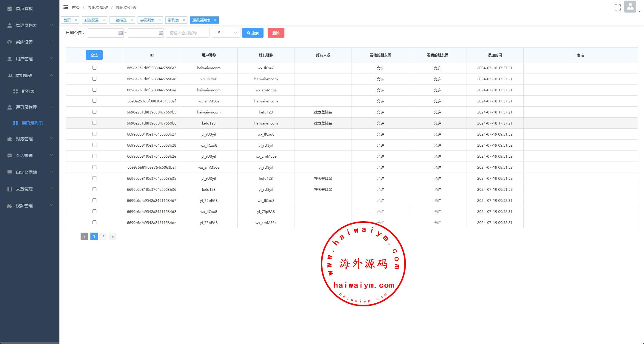This screenshot has height=344, width=644.
Task: Tick checkbox for last row yl_75pEAB wx_zmM56e
Action: (x=94, y=222)
